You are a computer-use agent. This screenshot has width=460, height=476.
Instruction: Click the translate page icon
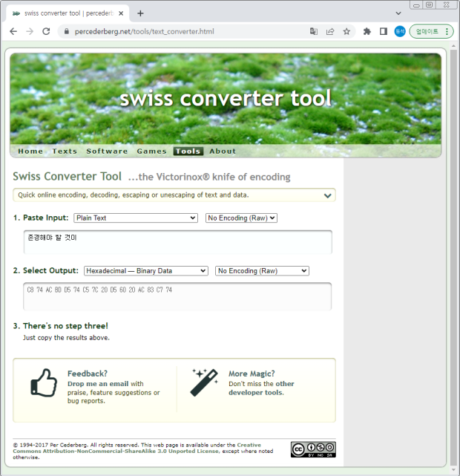[x=314, y=31]
